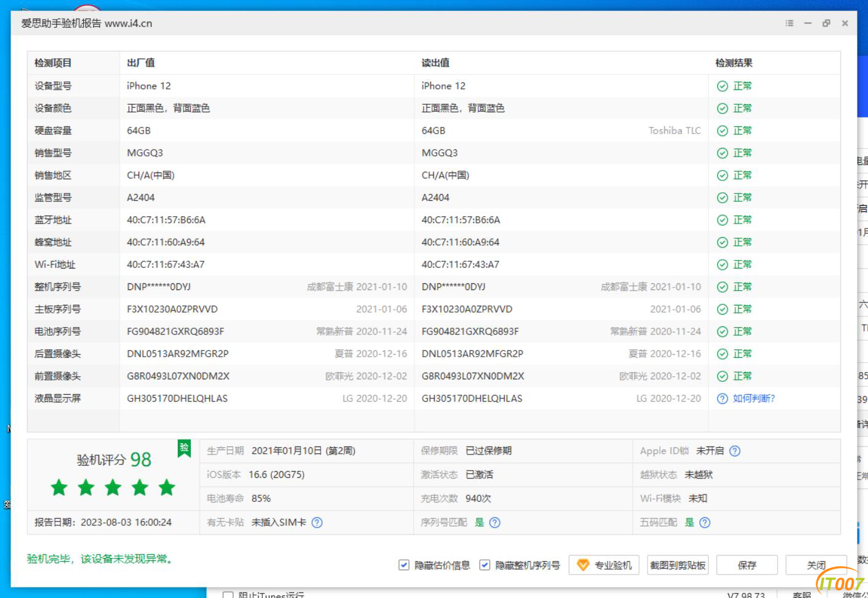
Task: Toggle 阻止iTunes运行 checkbox in background window
Action: pos(228,595)
